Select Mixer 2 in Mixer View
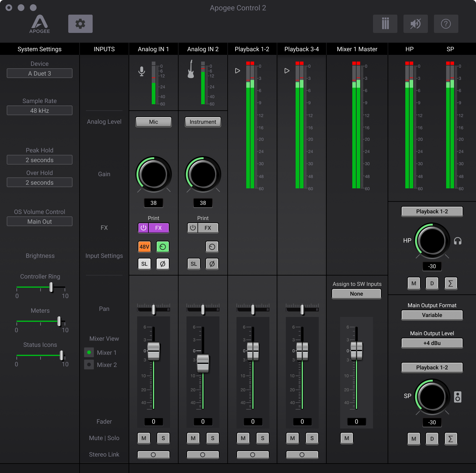Viewport: 476px width, 473px height. (x=89, y=365)
